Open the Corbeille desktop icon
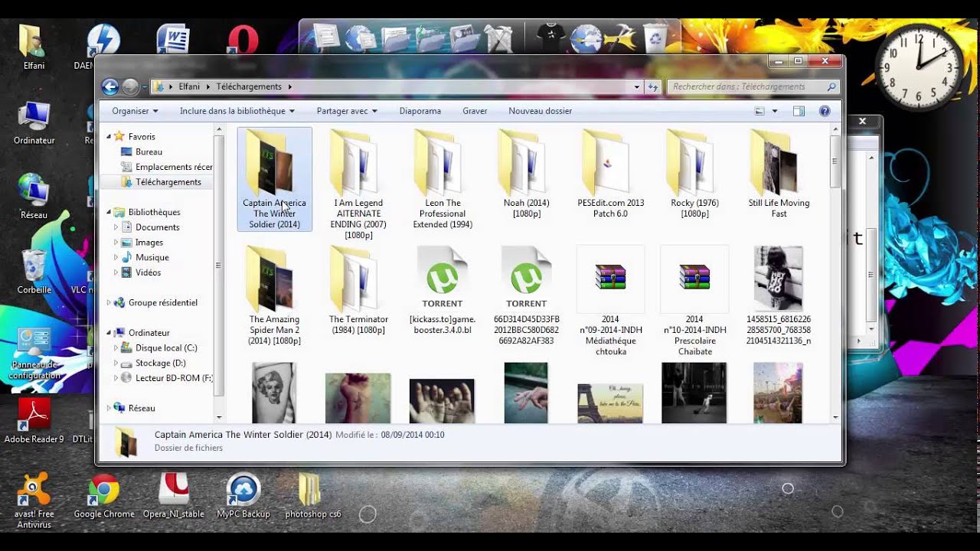The width and height of the screenshot is (980, 551). [34, 272]
